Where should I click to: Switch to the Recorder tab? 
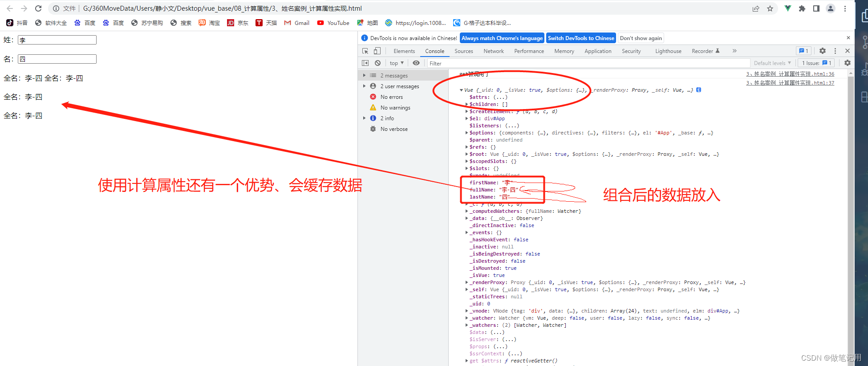[x=706, y=51]
